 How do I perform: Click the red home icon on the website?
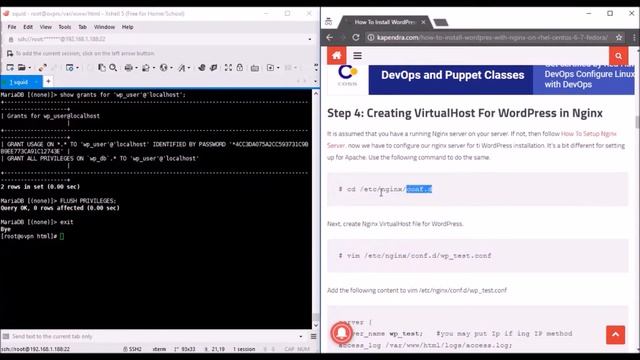[x=337, y=56]
